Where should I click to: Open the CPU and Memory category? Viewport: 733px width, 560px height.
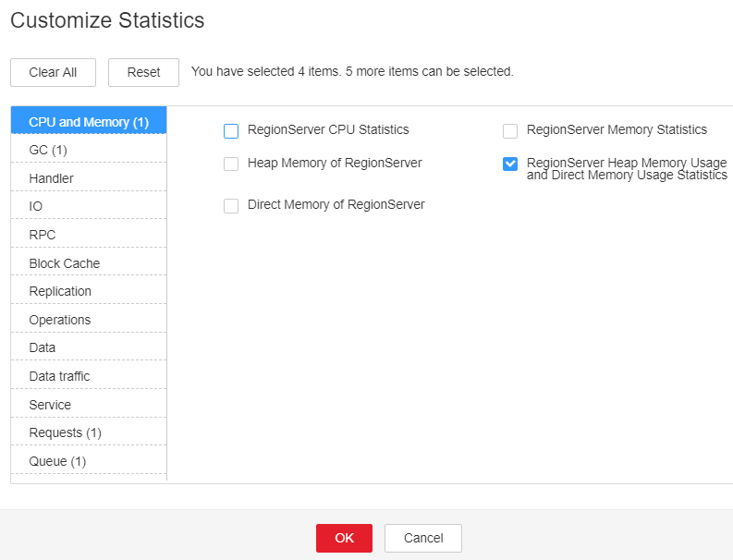(x=89, y=121)
